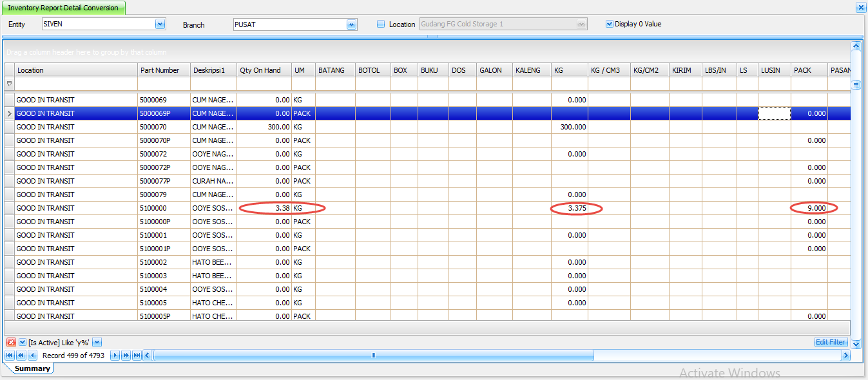Select part number 5000077P cell
868x380 pixels.
click(164, 181)
